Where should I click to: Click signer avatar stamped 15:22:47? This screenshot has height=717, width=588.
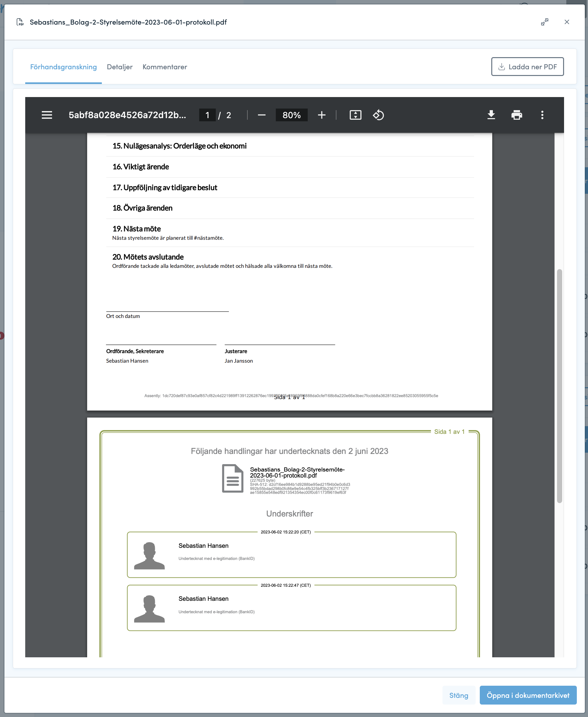coord(149,609)
